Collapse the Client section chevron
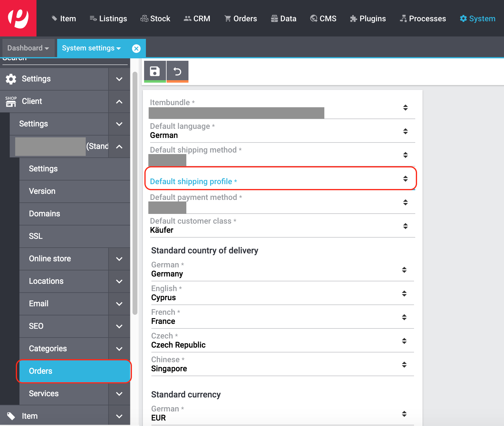 tap(119, 101)
